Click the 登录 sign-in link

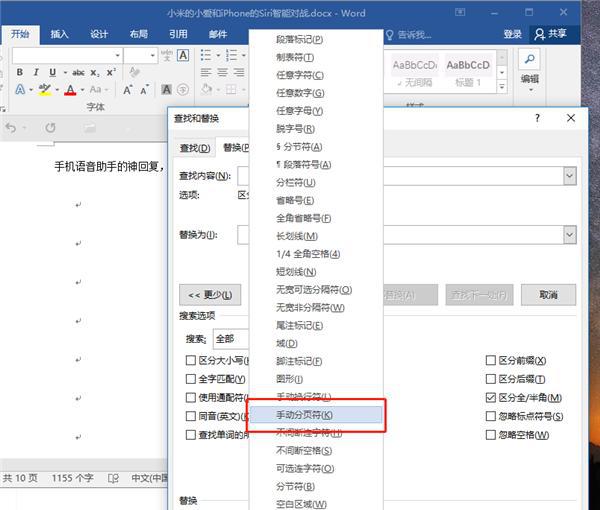[x=512, y=34]
